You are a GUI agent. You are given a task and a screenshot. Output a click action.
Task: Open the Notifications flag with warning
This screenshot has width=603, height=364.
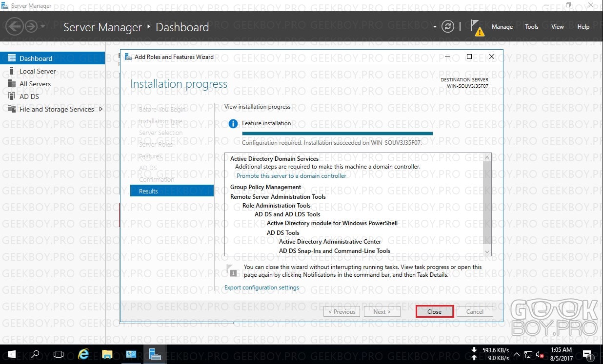(x=477, y=28)
